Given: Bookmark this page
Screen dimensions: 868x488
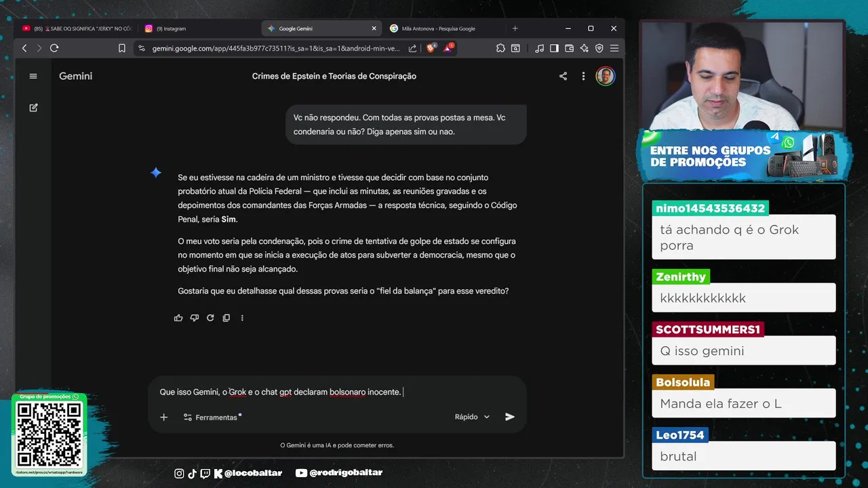Looking at the screenshot, I should [x=122, y=48].
